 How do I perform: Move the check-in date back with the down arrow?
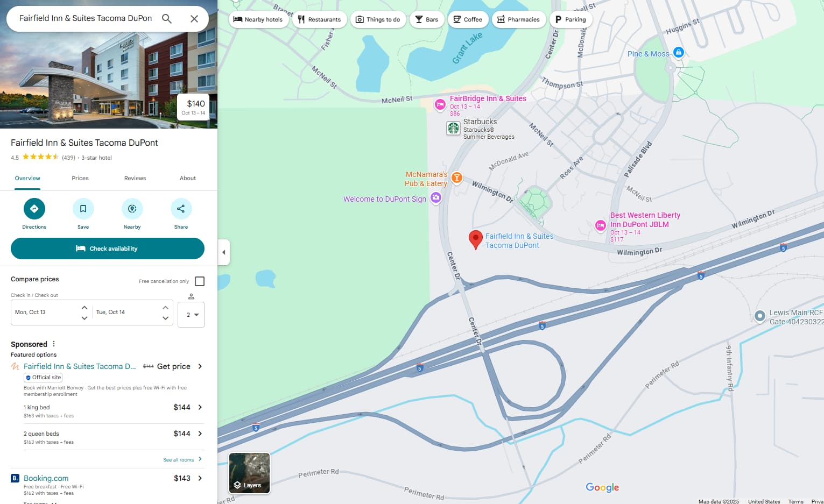(x=84, y=318)
